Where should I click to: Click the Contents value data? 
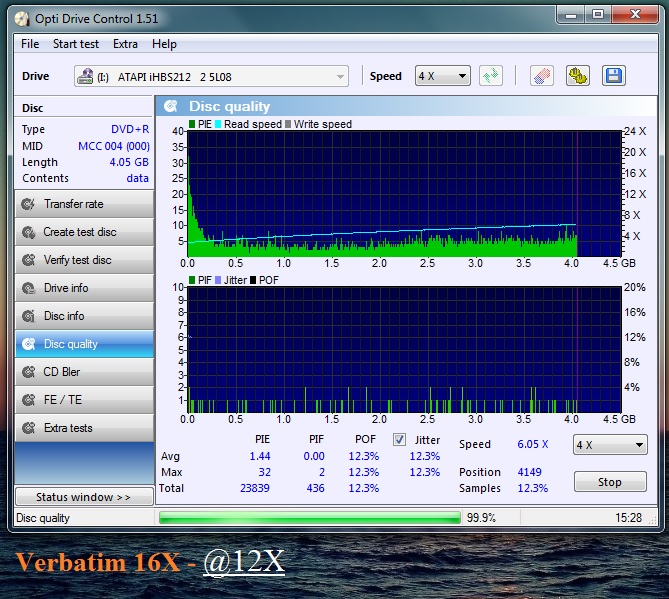click(137, 178)
